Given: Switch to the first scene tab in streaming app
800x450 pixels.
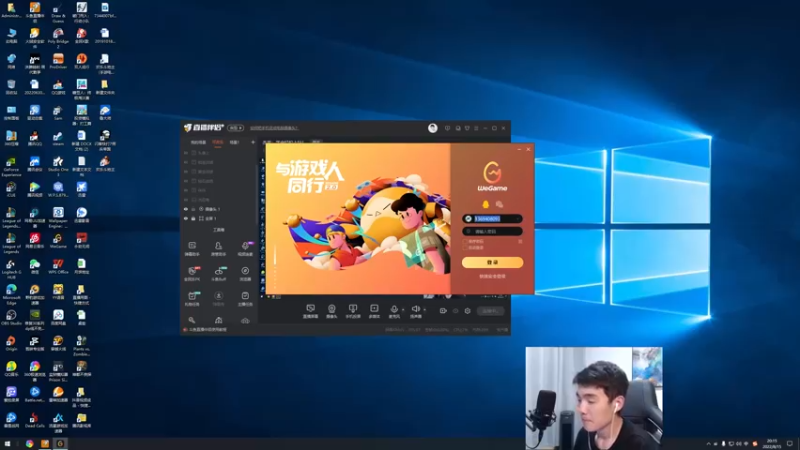Looking at the screenshot, I should pyautogui.click(x=198, y=142).
